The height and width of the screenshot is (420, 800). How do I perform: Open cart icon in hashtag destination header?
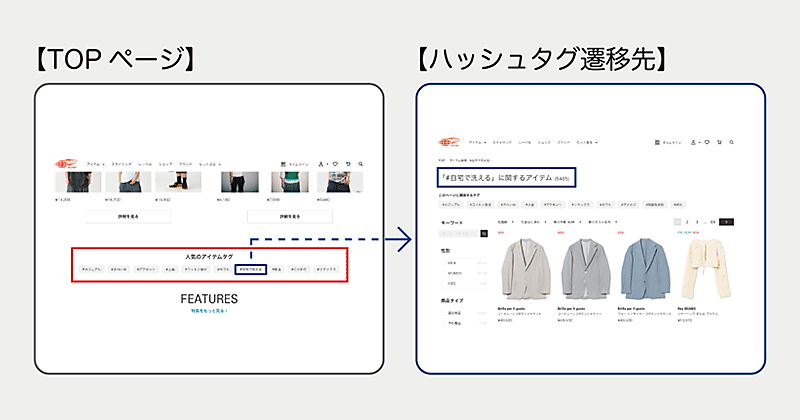(x=719, y=142)
